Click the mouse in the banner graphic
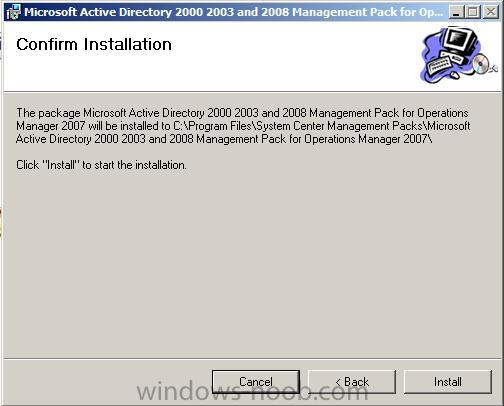This screenshot has height=406, width=504. [454, 75]
